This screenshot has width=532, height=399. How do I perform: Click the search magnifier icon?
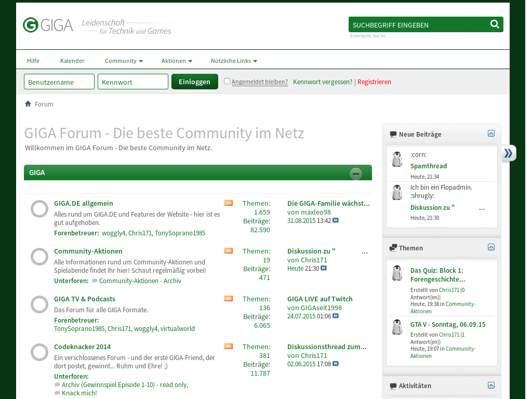495,24
